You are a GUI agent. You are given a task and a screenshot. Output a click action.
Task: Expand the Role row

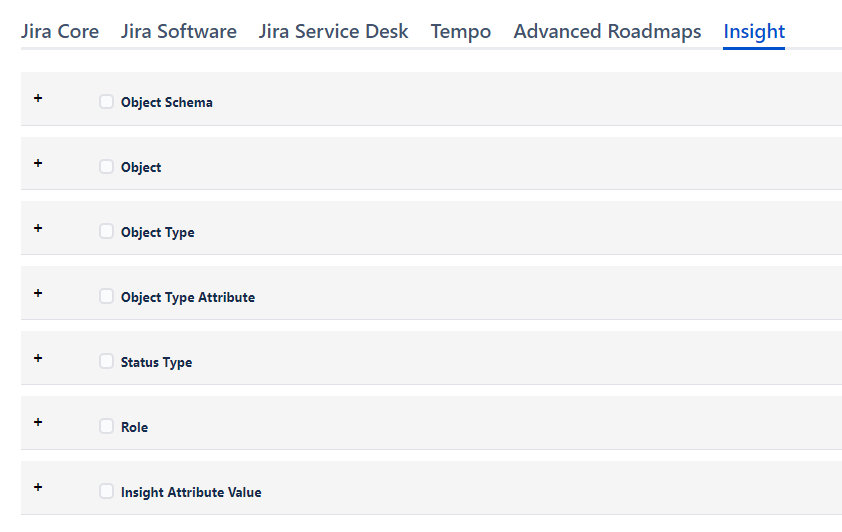pos(38,422)
